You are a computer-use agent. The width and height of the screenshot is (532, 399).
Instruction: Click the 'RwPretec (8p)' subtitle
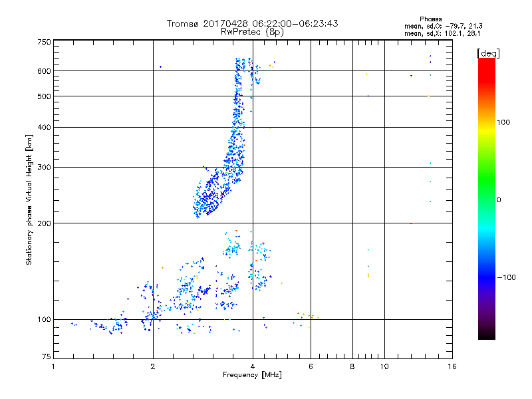[x=252, y=32]
